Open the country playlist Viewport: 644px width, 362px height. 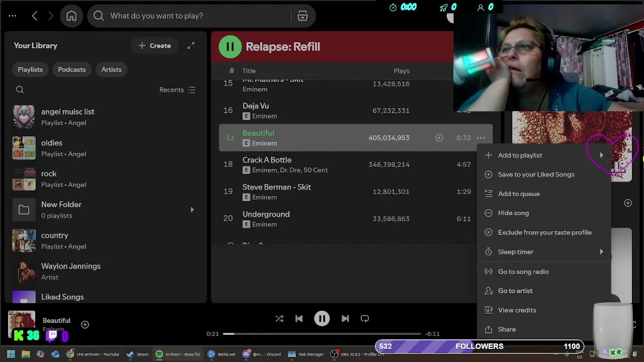click(105, 240)
